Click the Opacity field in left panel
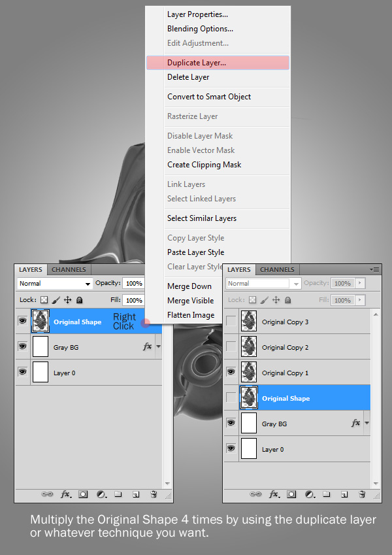Screen dimensions: 392x555 click(133, 284)
